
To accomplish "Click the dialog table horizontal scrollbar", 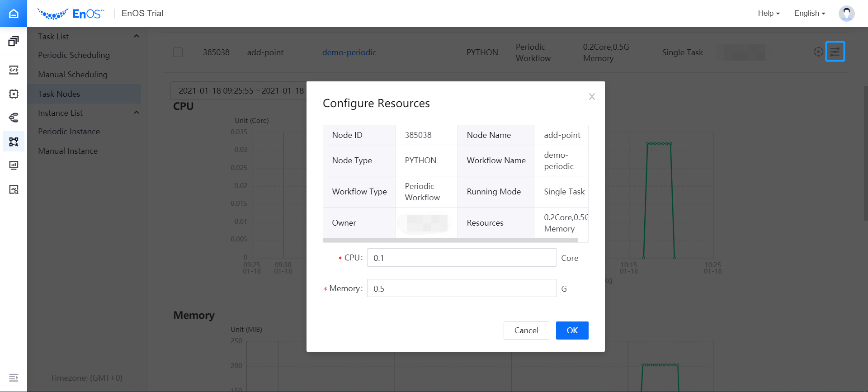I will click(x=450, y=241).
